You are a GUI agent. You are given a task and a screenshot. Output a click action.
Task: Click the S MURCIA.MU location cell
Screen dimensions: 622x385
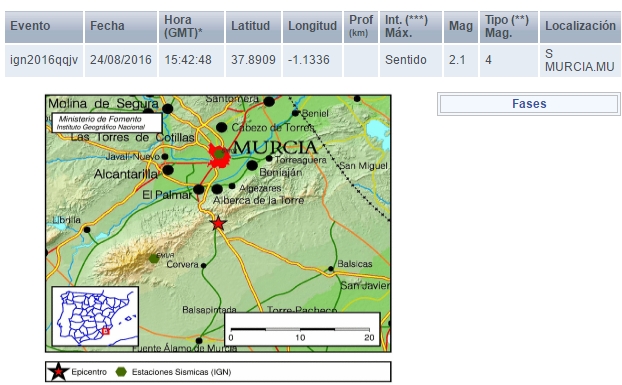point(580,60)
